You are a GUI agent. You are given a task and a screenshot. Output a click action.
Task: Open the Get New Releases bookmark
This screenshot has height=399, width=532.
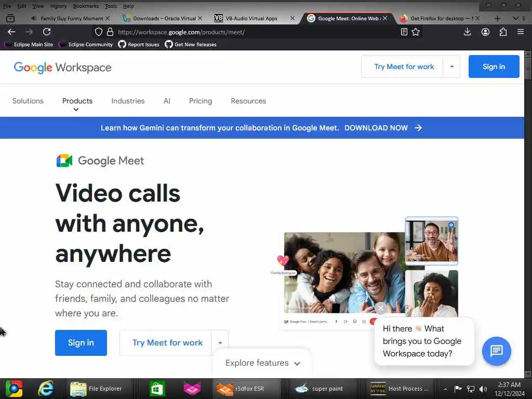coord(190,45)
